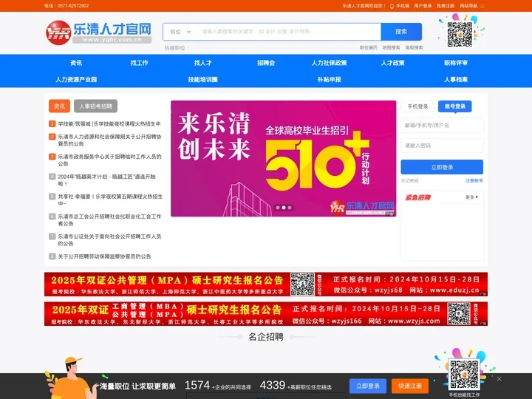Screen dimensions: 532x399
Task: Open the 技能培训圈 navigation item
Action: click(202, 79)
